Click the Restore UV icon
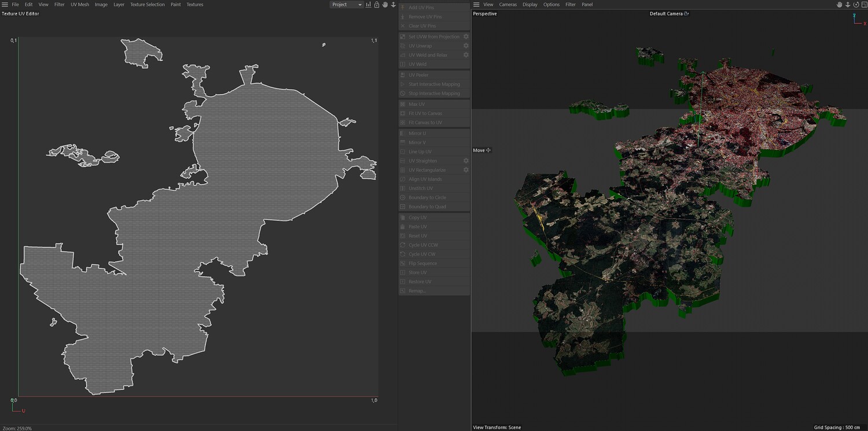868x431 pixels. pyautogui.click(x=403, y=282)
